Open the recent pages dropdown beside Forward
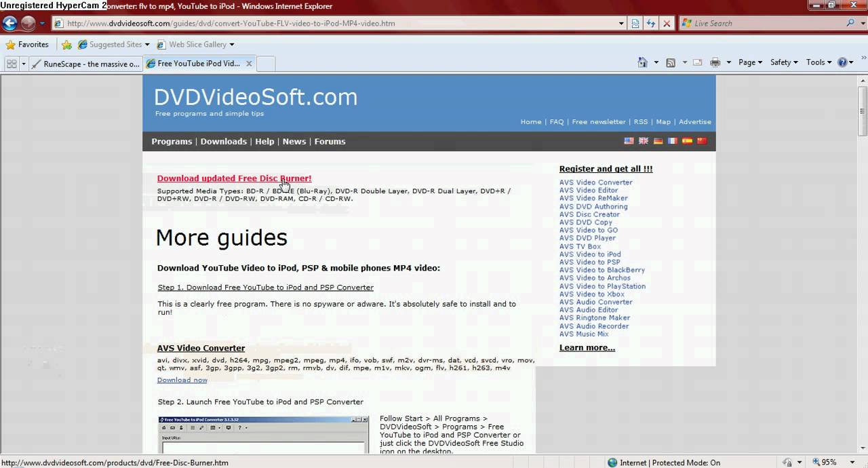Image resolution: width=868 pixels, height=468 pixels. (x=42, y=24)
